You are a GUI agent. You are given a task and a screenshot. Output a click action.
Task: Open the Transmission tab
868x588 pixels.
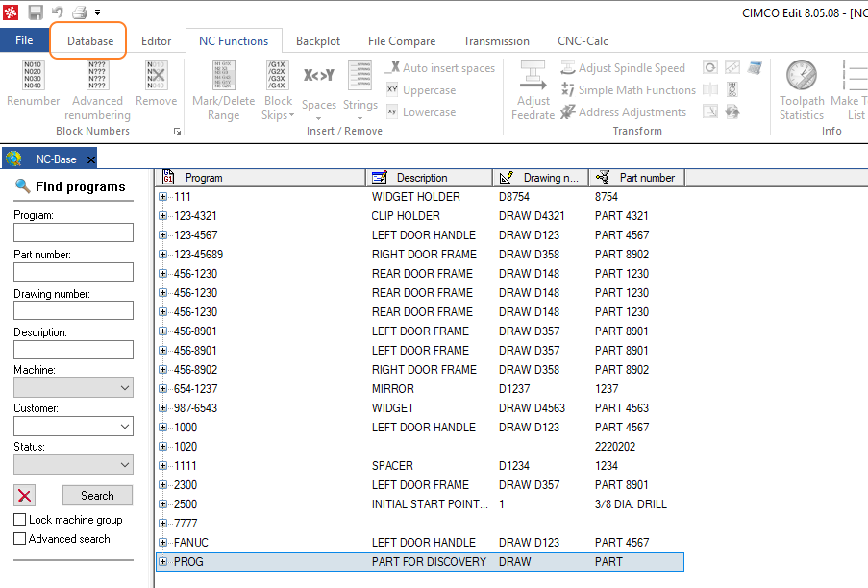pos(496,41)
